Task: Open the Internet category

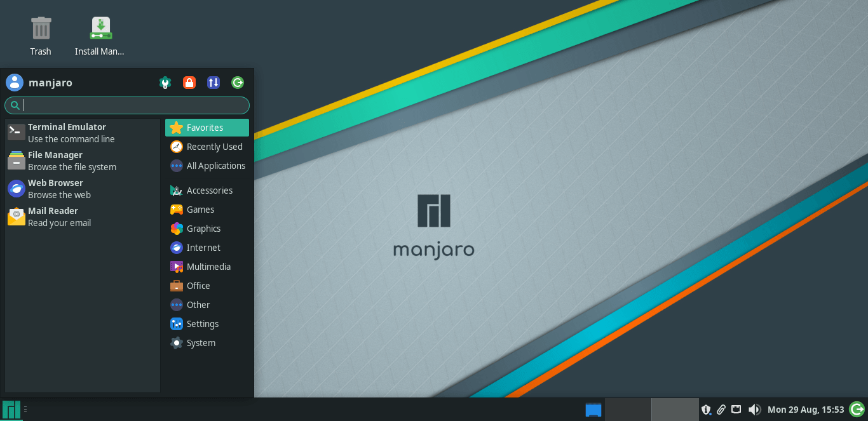Action: (207, 248)
